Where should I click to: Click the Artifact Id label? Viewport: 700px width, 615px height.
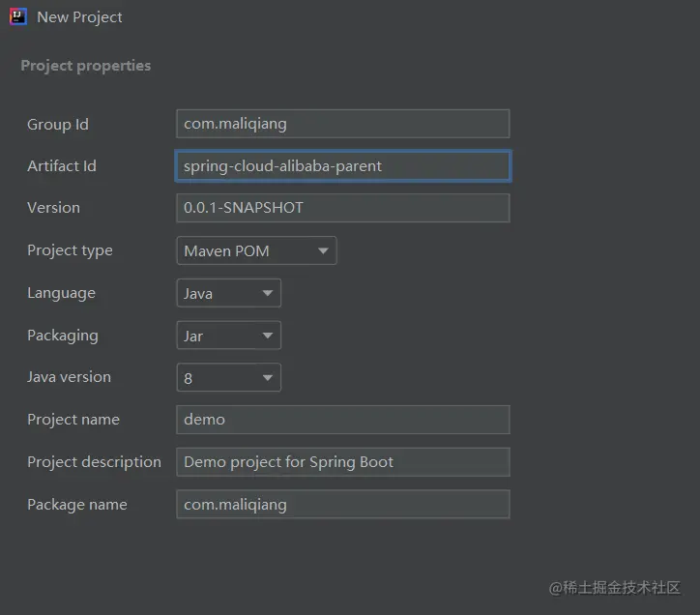62,166
